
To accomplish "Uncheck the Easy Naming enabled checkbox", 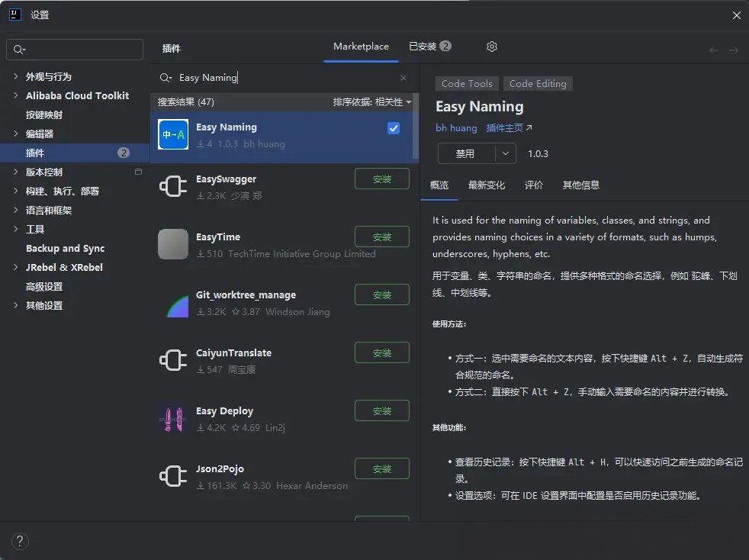I will [394, 128].
